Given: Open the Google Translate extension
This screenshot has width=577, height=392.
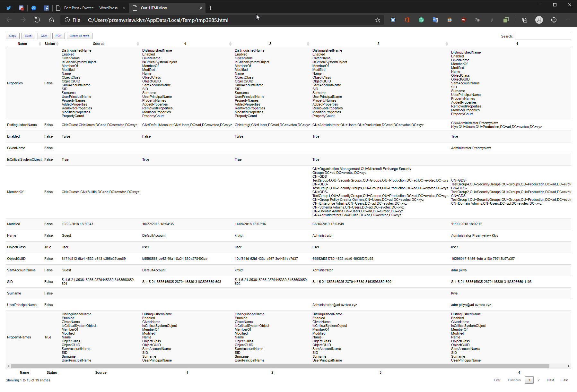Looking at the screenshot, I should tap(435, 20).
